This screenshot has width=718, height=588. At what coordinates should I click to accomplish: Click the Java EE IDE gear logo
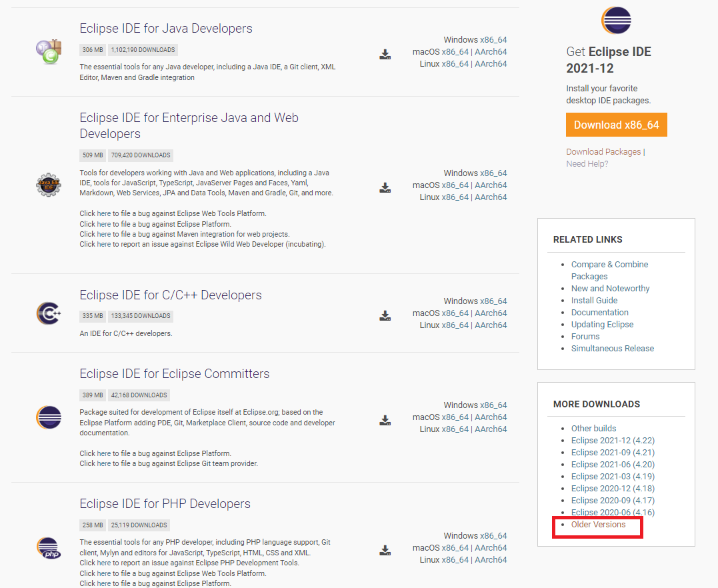[49, 185]
